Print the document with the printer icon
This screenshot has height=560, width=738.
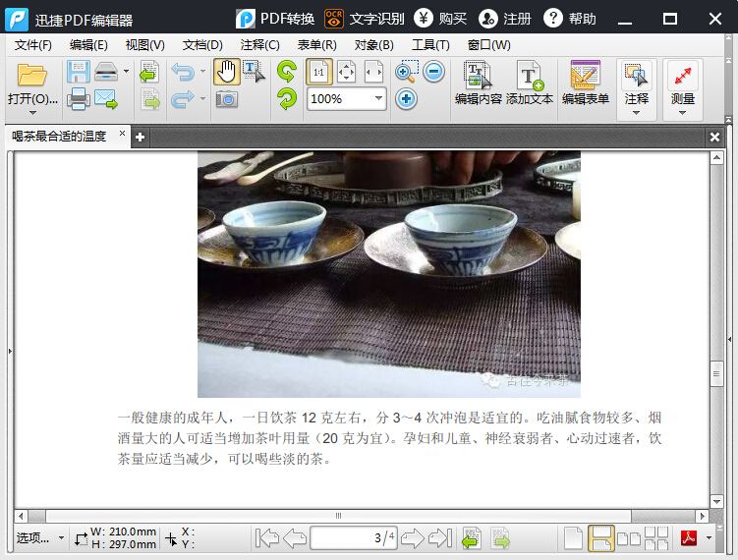79,99
